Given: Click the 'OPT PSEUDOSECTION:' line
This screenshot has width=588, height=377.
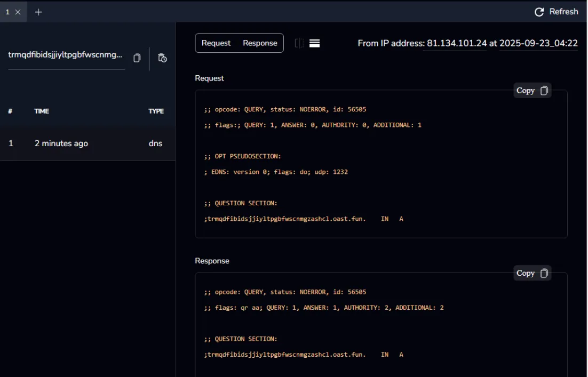Looking at the screenshot, I should coord(243,156).
